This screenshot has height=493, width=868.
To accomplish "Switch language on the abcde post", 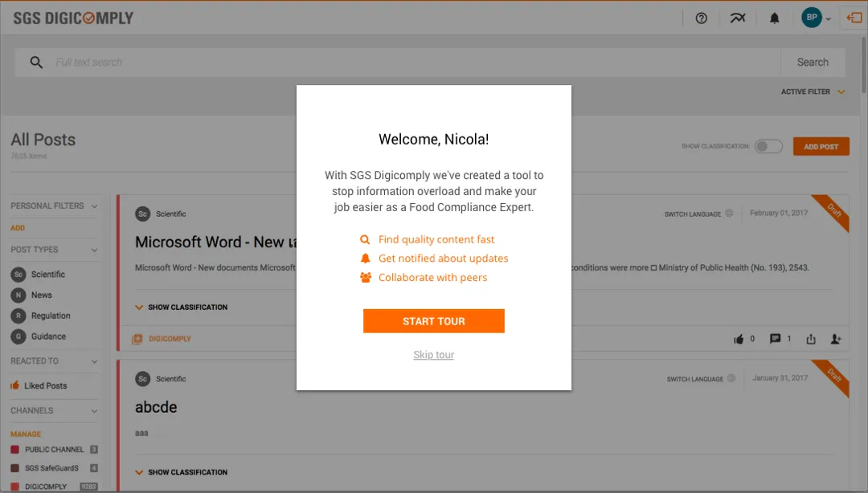I will (x=701, y=378).
